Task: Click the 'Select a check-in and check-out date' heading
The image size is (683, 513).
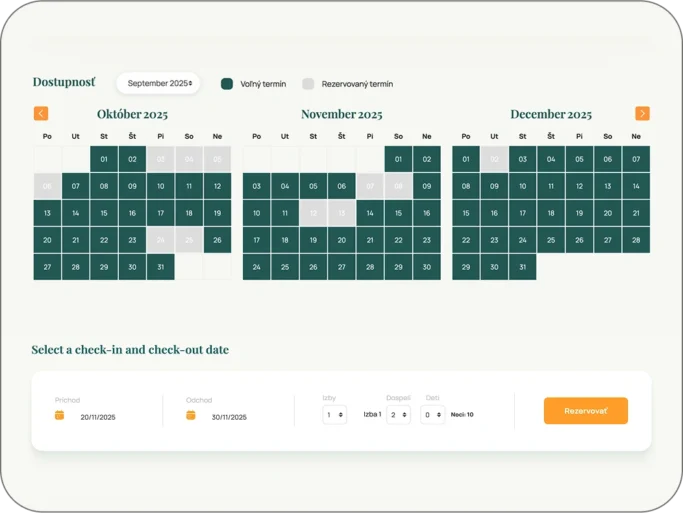Action: point(130,350)
